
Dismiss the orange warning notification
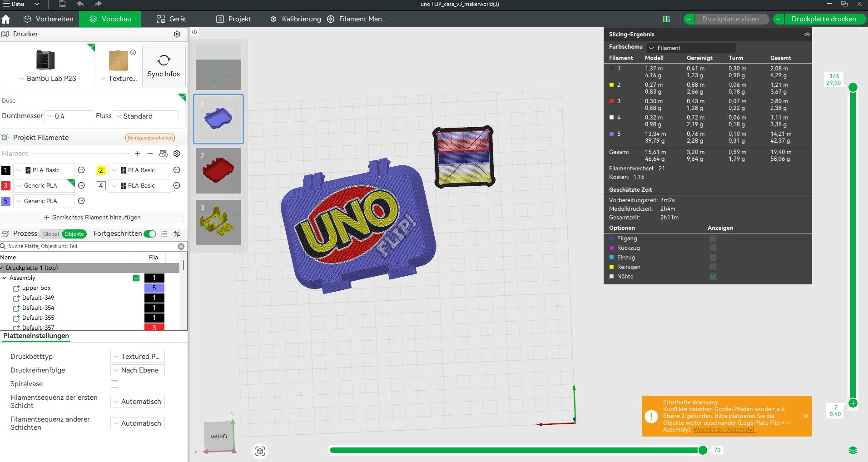806,416
